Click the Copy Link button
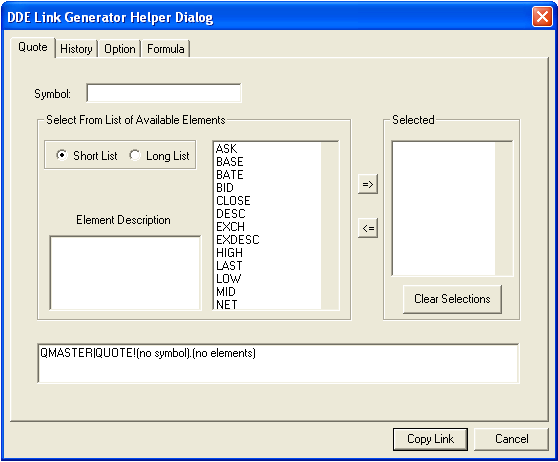This screenshot has height=462, width=558. [430, 439]
